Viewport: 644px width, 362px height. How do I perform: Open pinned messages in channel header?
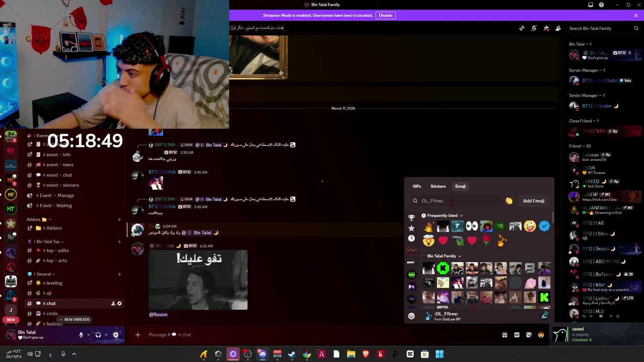coord(546,28)
